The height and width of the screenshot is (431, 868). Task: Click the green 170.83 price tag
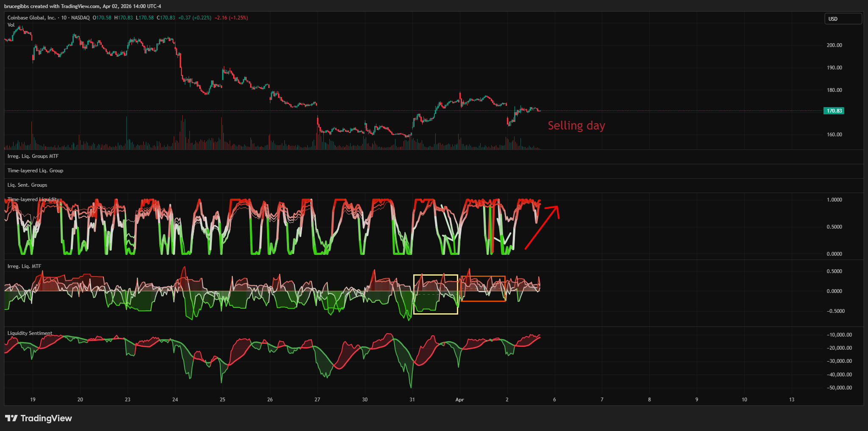coord(833,111)
